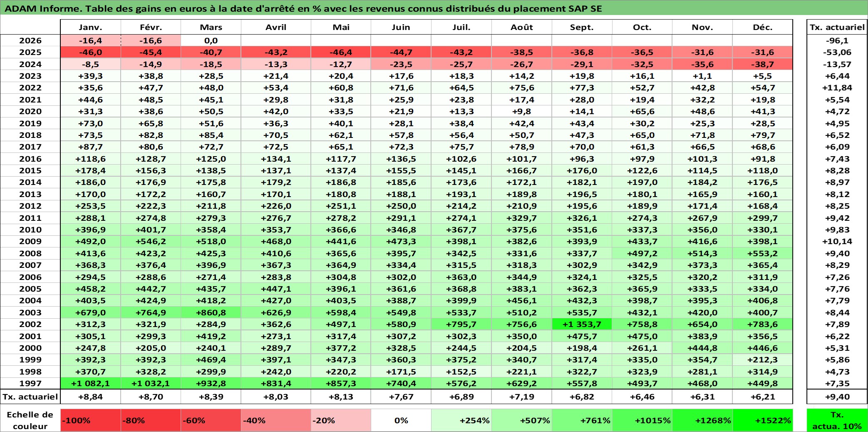
Task: Select the 'Tx. actuariel' bottom row label
Action: click(x=30, y=397)
